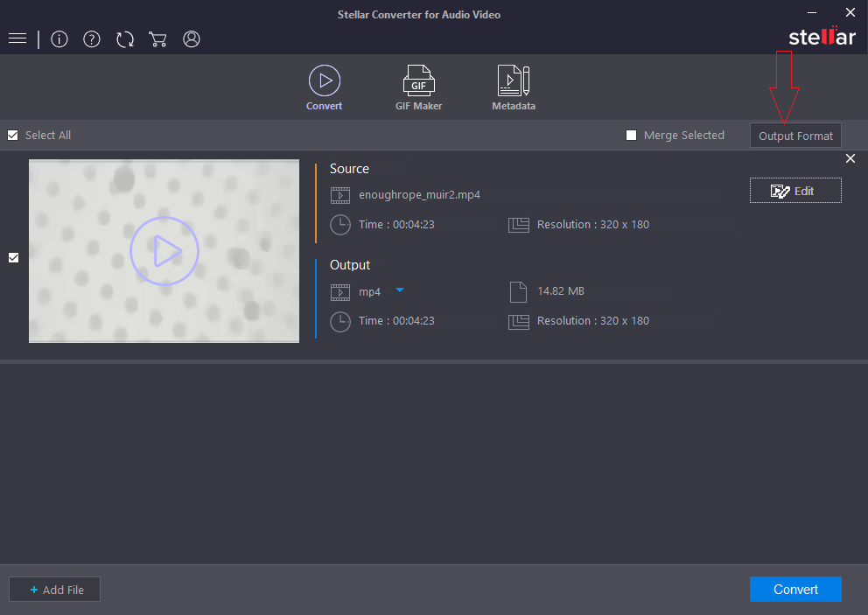Image resolution: width=868 pixels, height=615 pixels.
Task: Open the GIF Maker tab
Action: pos(418,88)
